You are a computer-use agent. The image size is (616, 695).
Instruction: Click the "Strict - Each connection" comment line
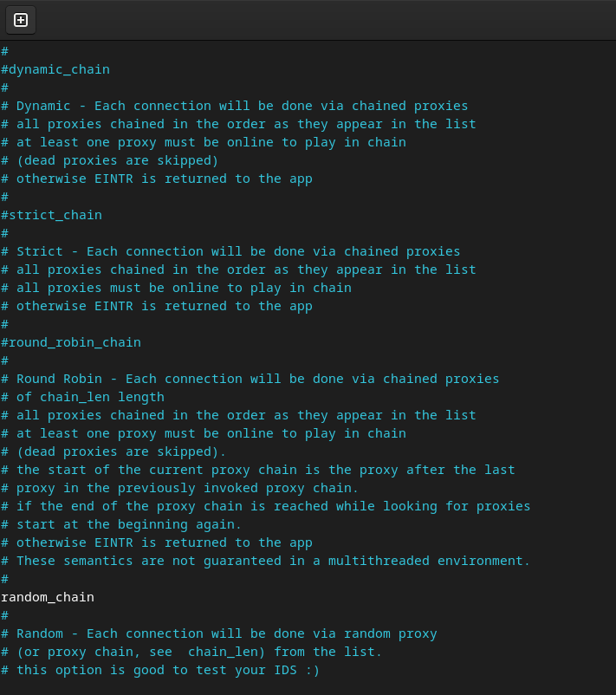tap(230, 251)
